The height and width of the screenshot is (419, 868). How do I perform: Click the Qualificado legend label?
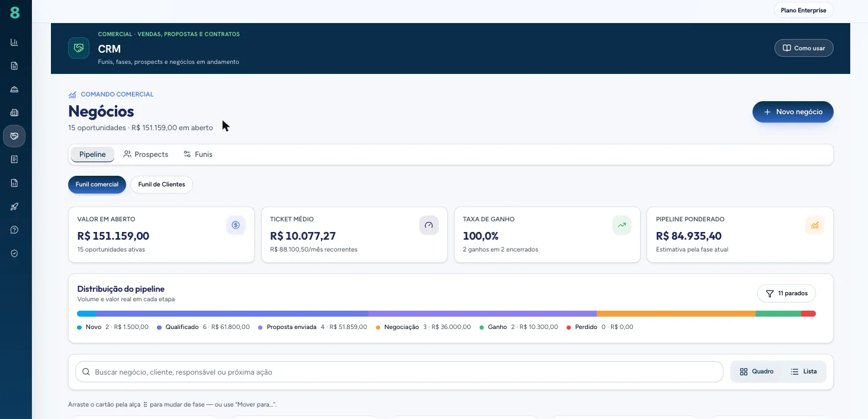tap(182, 327)
